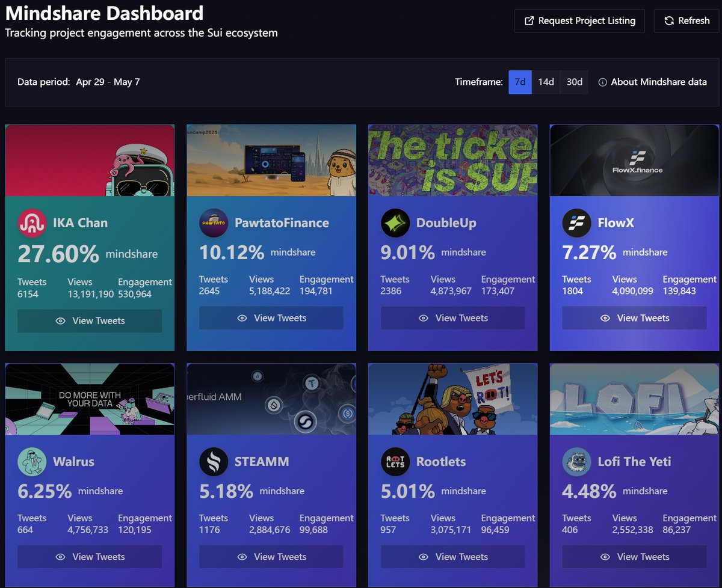
Task: Click the PawtatoFinance project logo
Action: (x=214, y=223)
